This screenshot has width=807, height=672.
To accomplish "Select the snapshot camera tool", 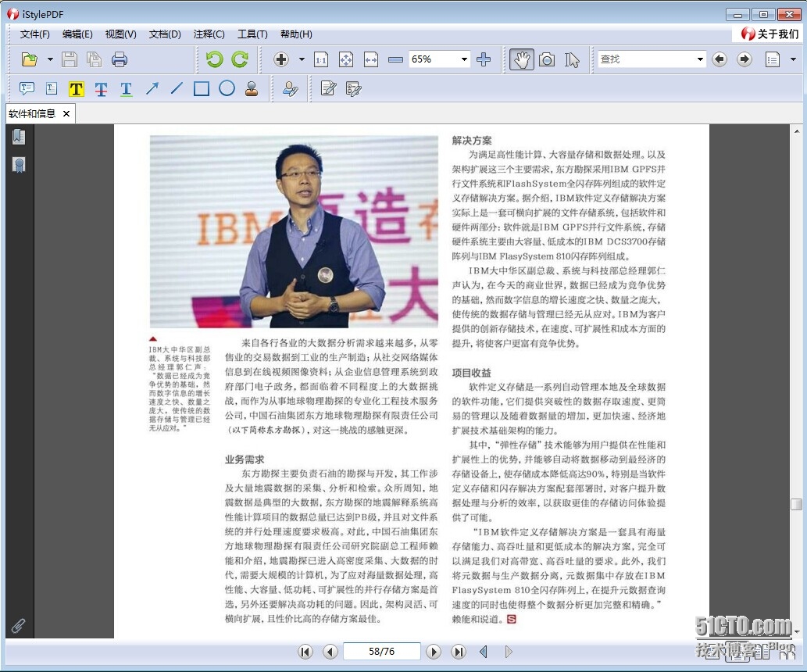I will pyautogui.click(x=547, y=59).
